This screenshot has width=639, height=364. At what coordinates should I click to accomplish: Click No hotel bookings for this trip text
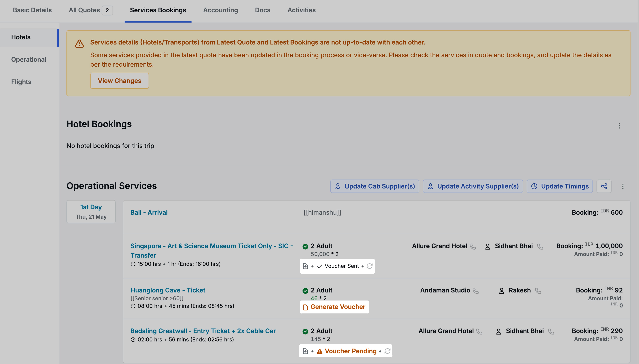pos(110,146)
